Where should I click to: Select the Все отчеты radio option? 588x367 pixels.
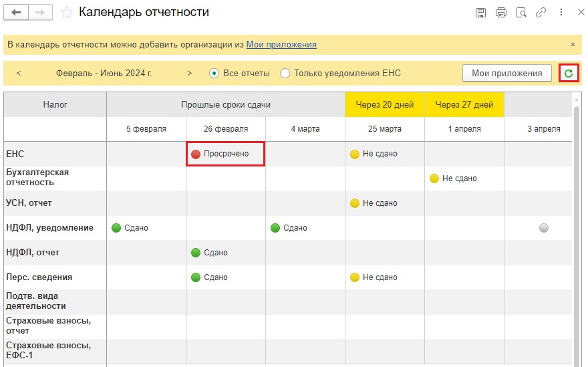pos(239,73)
